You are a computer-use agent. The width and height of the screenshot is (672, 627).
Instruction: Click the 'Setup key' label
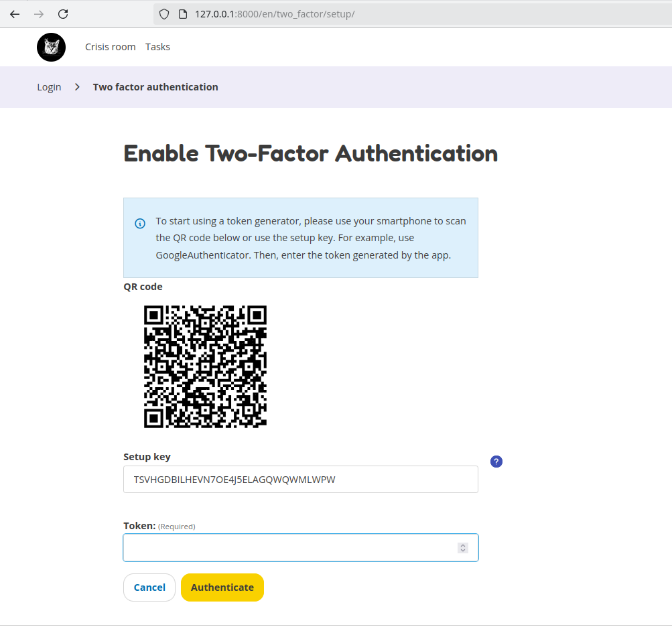pyautogui.click(x=147, y=457)
